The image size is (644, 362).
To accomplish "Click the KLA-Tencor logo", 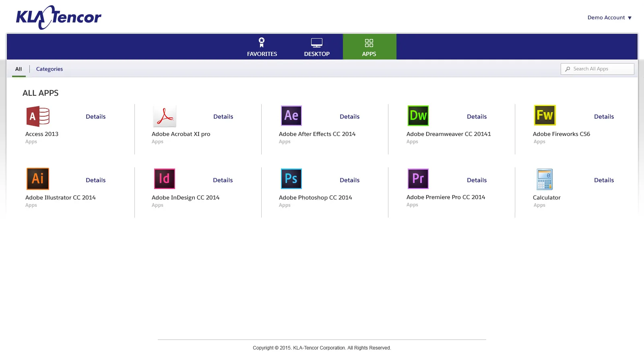I will pos(59,17).
